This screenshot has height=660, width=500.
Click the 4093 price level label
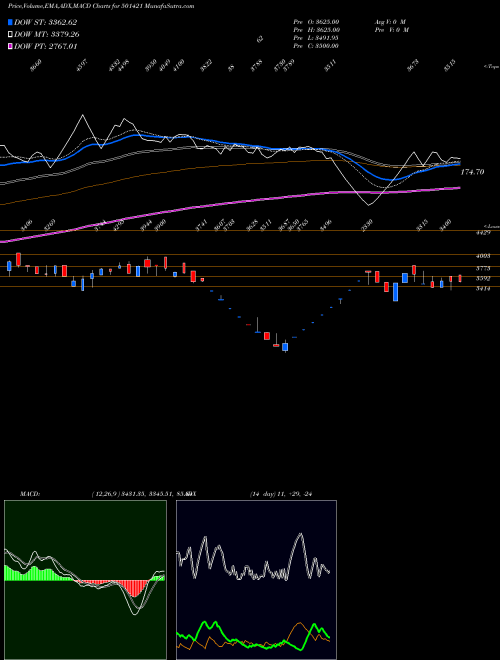coord(483,256)
